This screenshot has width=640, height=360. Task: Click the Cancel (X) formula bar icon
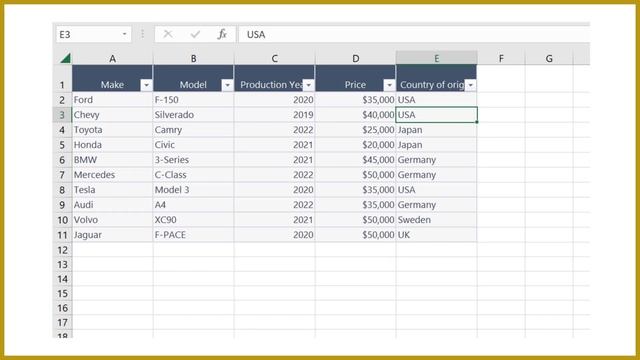(168, 34)
